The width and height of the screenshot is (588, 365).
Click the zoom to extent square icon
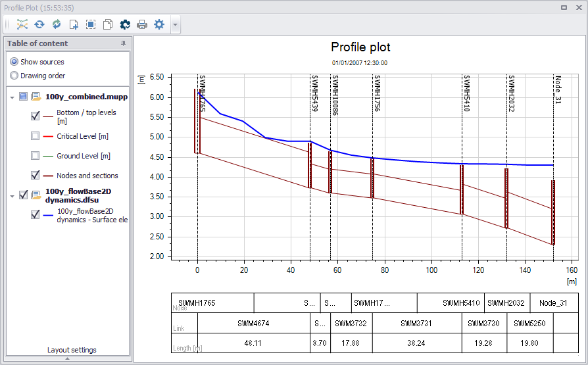[x=91, y=24]
